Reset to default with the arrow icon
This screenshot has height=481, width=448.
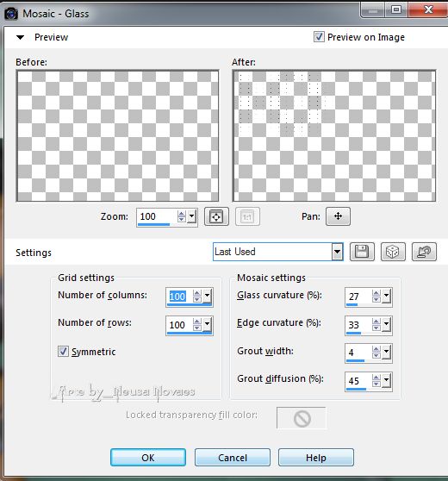coord(424,252)
